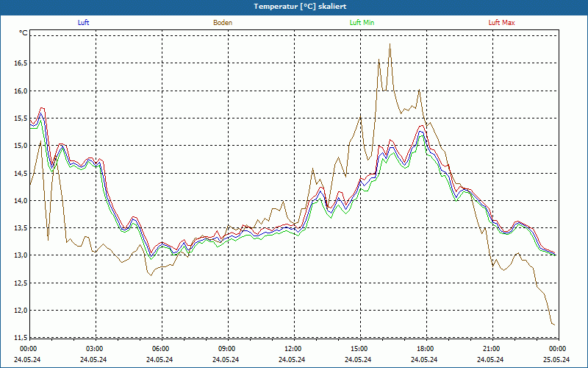Screen dimensions: 588x368
Task: Click the 09:00 time axis label
Action: 228,349
